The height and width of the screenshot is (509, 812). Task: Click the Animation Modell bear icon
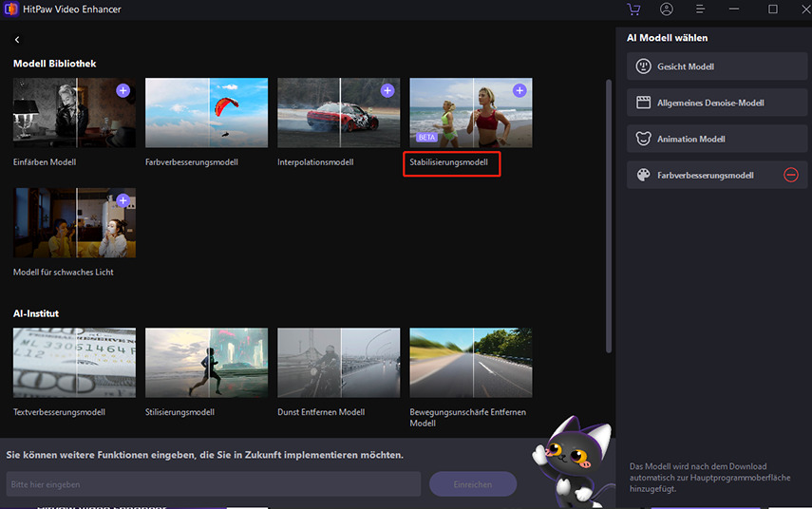point(643,139)
